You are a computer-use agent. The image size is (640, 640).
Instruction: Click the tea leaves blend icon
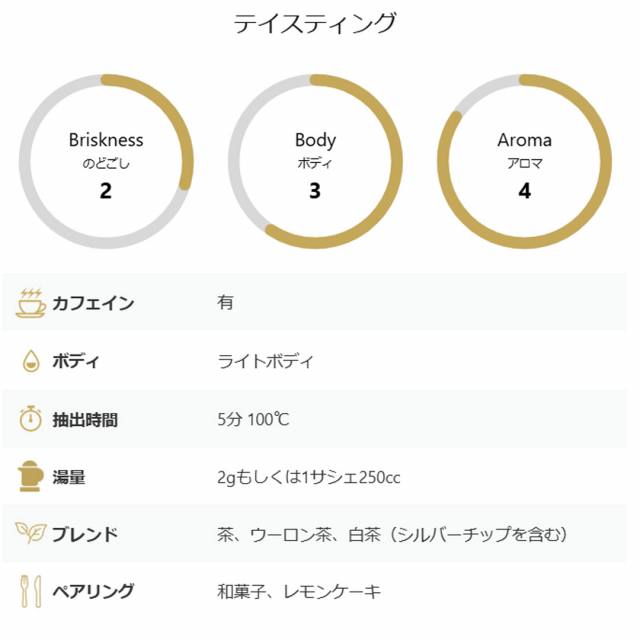click(x=31, y=533)
